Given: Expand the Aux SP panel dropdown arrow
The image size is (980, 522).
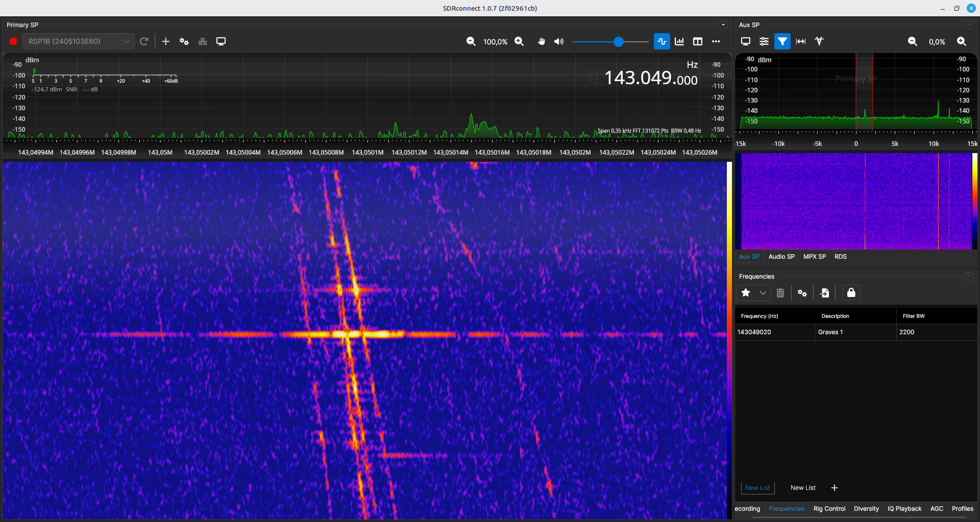Looking at the screenshot, I should pos(968,25).
